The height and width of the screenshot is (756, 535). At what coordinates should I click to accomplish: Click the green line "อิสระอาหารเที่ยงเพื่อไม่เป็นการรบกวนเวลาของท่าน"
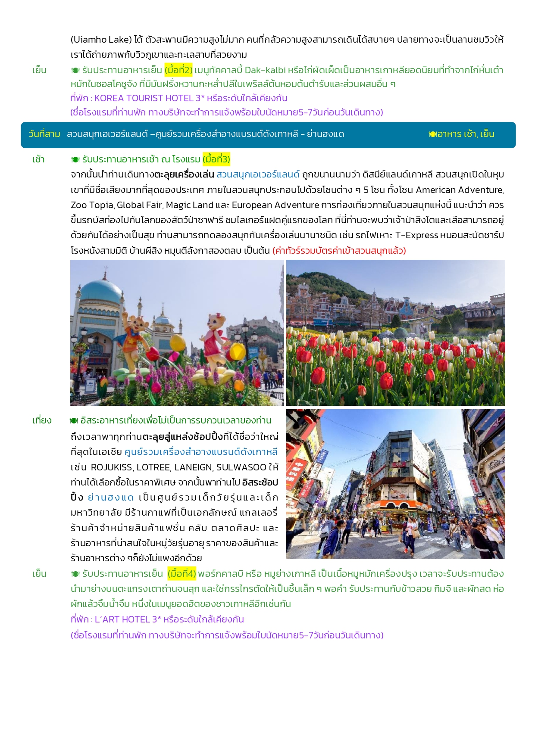tap(176, 420)
